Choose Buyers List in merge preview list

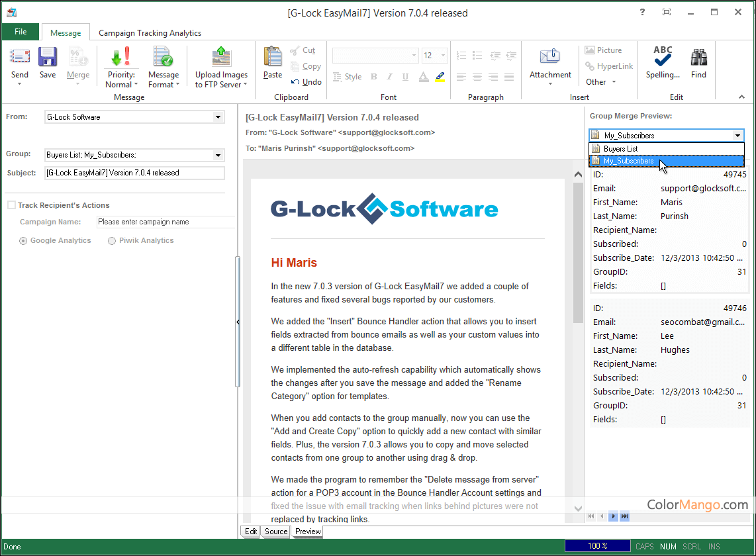pyautogui.click(x=620, y=149)
